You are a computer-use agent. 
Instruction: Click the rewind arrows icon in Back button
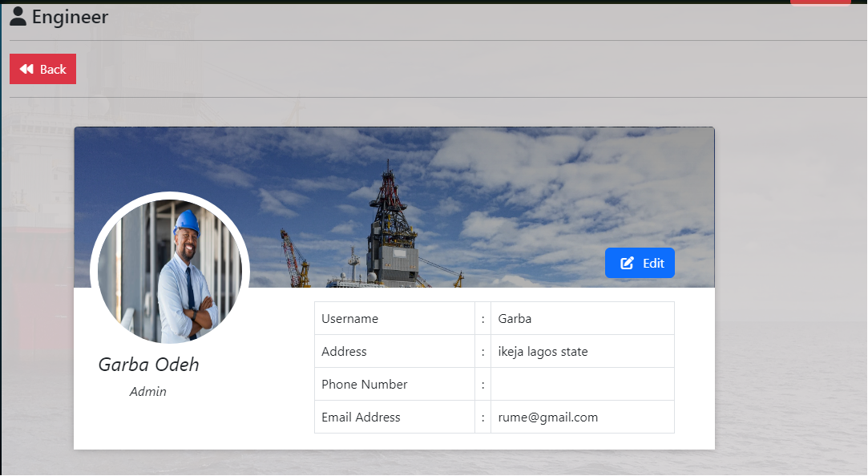tap(26, 69)
